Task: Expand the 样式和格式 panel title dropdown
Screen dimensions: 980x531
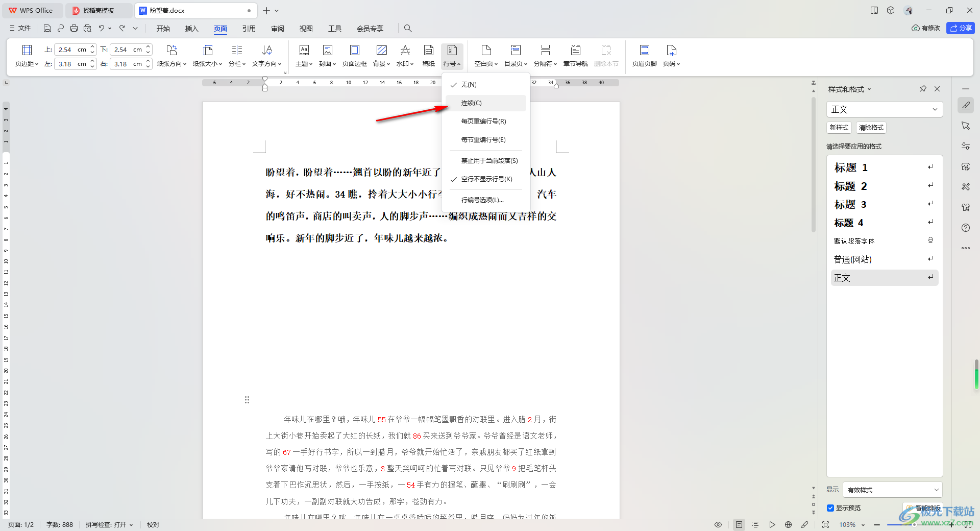Action: pos(869,89)
